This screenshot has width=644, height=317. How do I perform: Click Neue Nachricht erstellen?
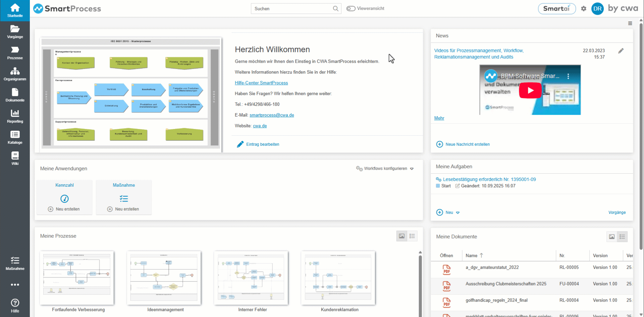point(463,144)
